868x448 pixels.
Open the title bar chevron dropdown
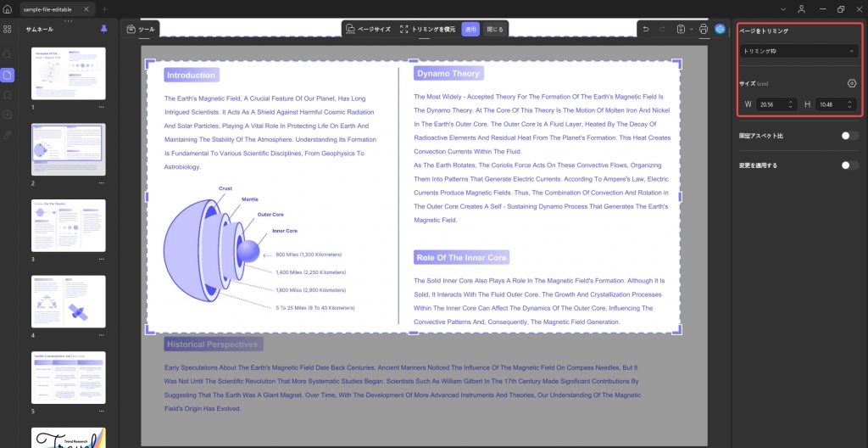[x=783, y=9]
